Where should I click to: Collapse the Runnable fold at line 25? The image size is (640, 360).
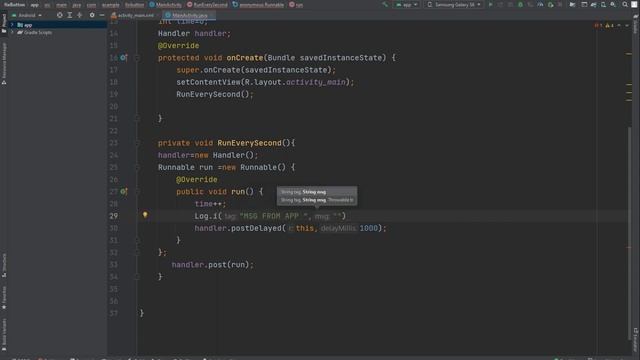tap(138, 167)
